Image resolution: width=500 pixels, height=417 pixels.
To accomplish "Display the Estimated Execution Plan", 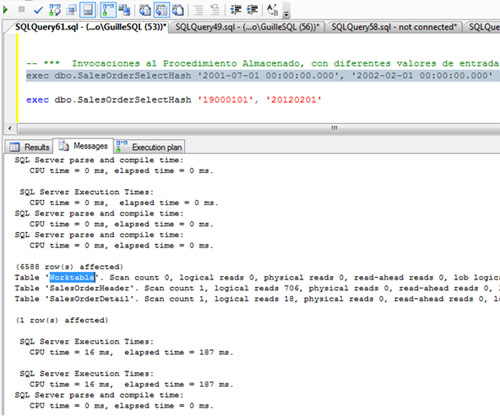I will point(55,10).
